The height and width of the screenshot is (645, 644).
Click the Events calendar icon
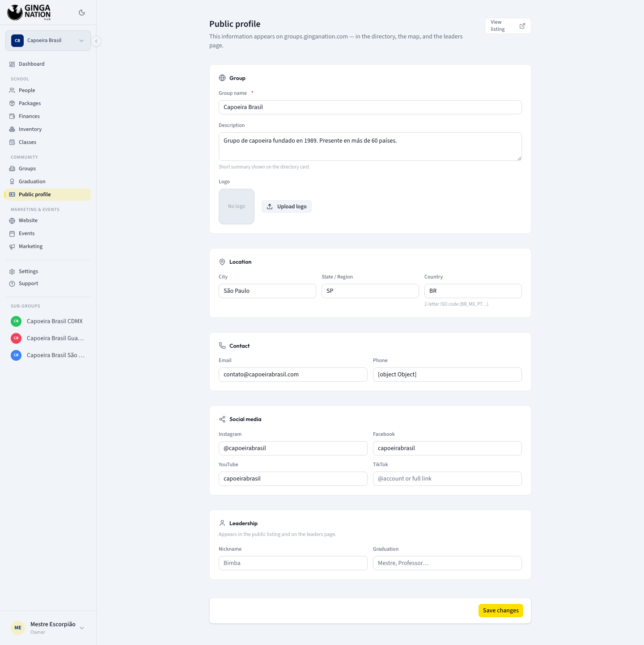[x=12, y=233]
